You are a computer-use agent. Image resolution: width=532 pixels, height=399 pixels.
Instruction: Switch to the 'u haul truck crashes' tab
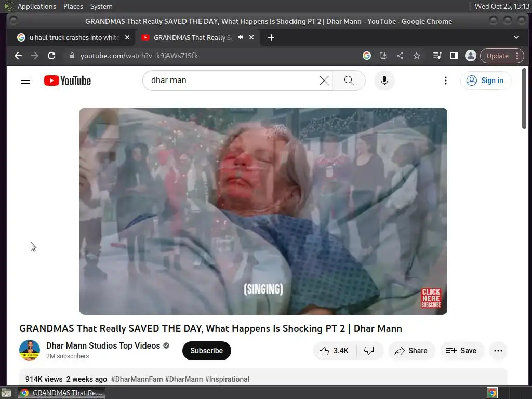pos(74,37)
